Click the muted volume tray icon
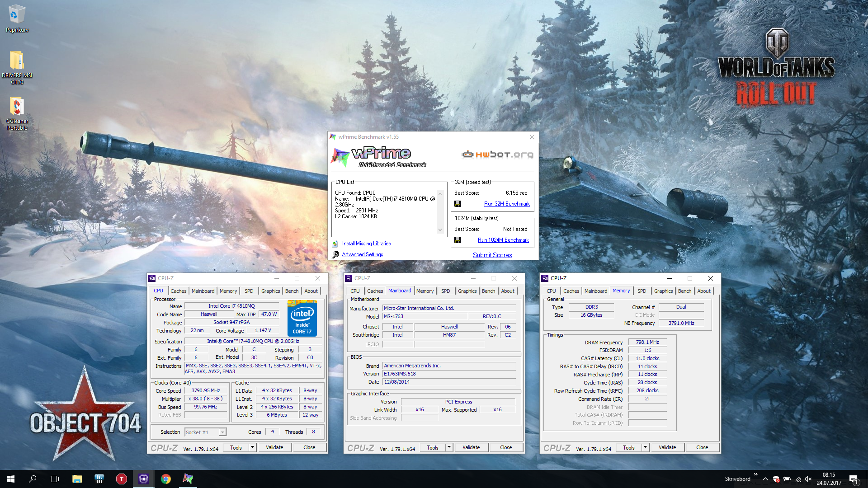This screenshot has width=868, height=488. pyautogui.click(x=809, y=479)
